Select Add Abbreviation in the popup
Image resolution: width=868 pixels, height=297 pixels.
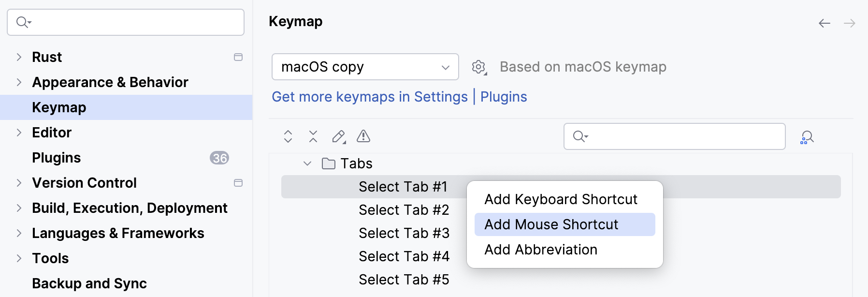[x=541, y=250]
